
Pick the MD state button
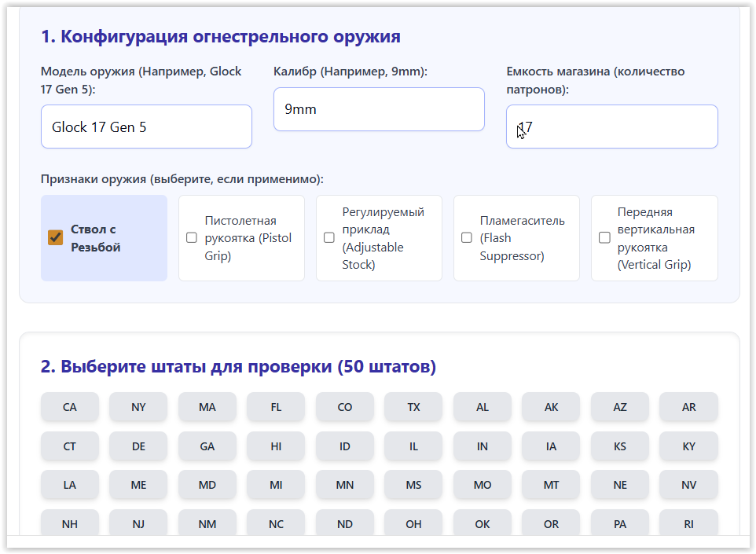(207, 485)
